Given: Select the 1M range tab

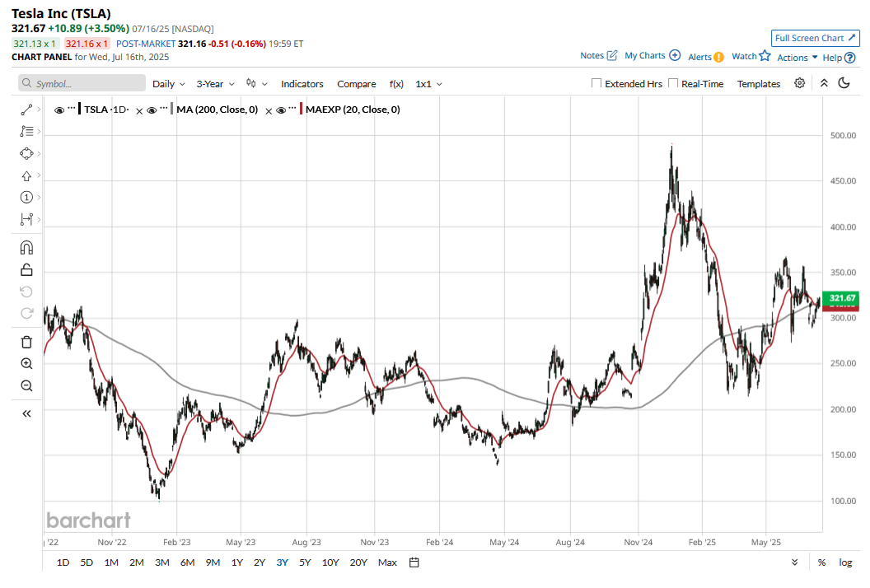Looking at the screenshot, I should pyautogui.click(x=111, y=562).
